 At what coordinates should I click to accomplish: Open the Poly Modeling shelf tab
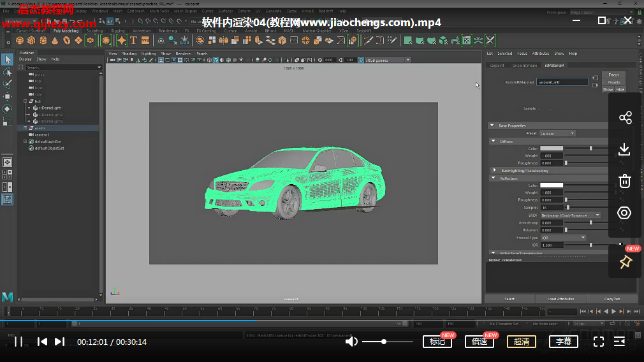pos(66,31)
